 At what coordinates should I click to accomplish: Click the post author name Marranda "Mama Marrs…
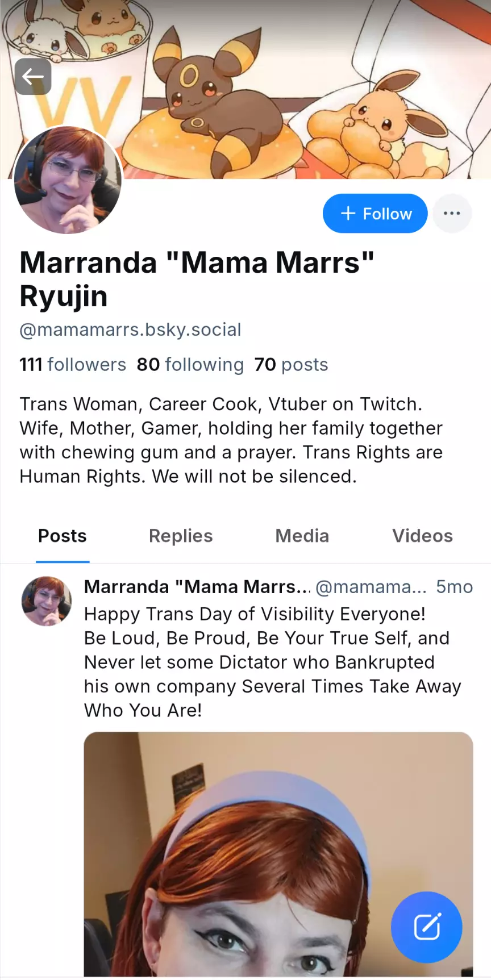[x=197, y=587]
